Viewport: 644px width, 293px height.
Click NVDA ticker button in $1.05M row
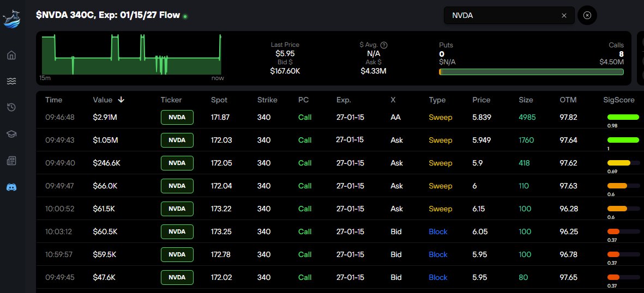tap(177, 141)
